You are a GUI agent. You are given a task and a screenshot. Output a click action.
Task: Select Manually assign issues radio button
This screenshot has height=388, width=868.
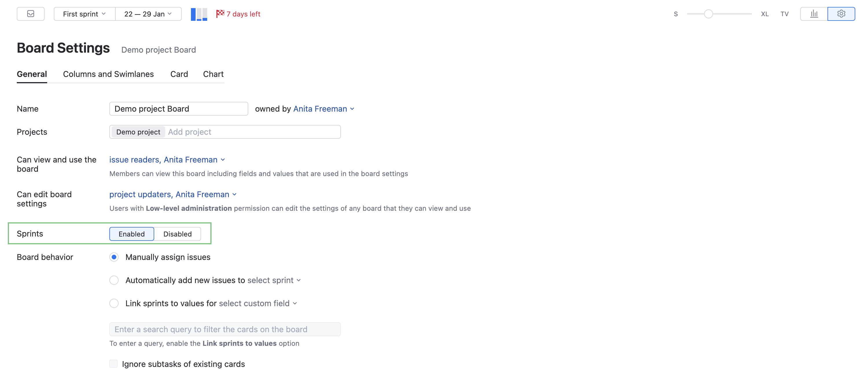coord(114,257)
